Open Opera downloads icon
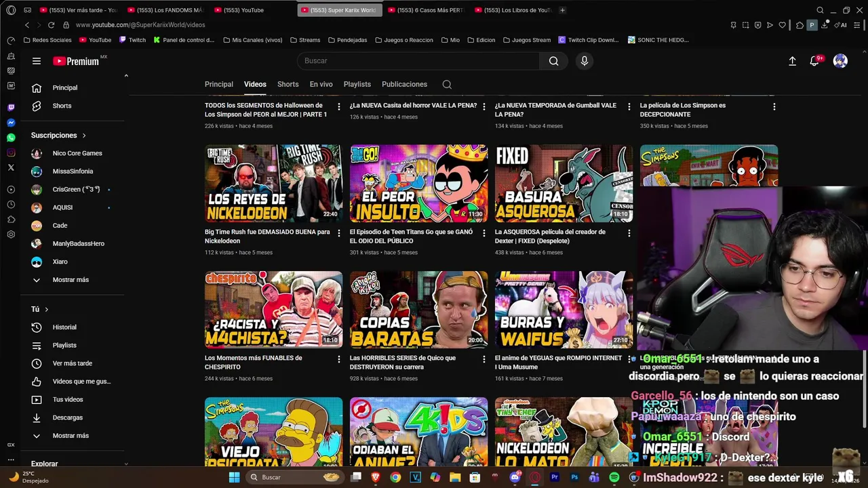Screen dimensions: 868x488 coord(824,25)
